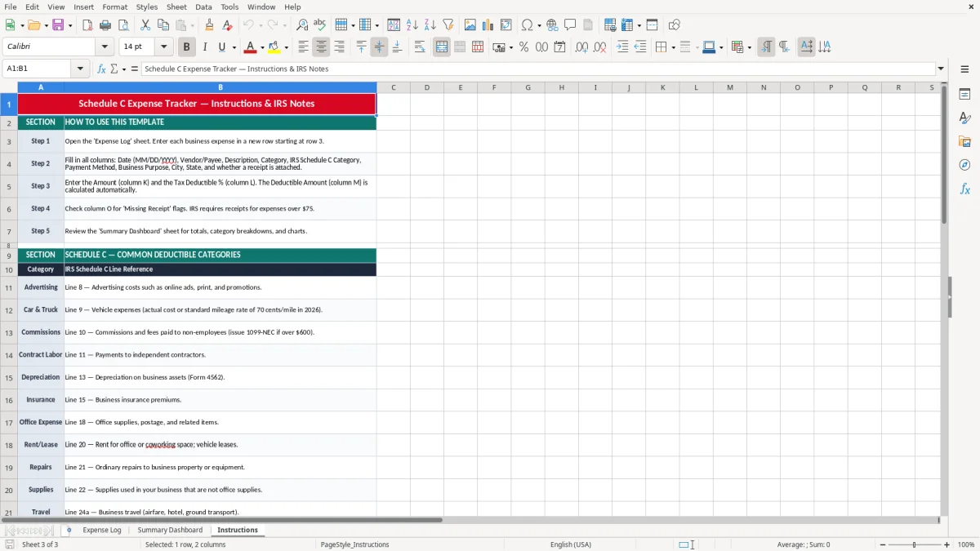The height and width of the screenshot is (551, 980).
Task: Toggle Align Left button
Action: [x=303, y=47]
